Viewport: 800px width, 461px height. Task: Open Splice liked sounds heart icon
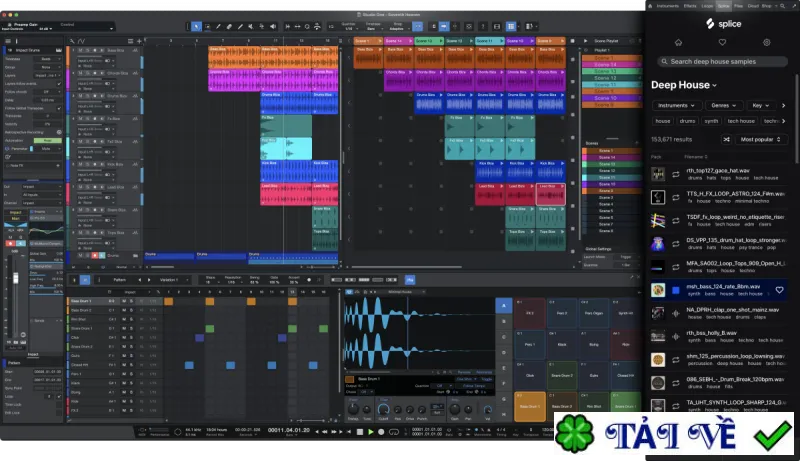(722, 43)
